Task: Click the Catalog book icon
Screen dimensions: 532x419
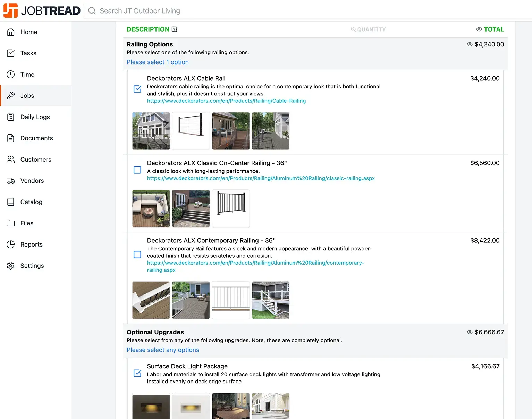Action: (x=11, y=202)
